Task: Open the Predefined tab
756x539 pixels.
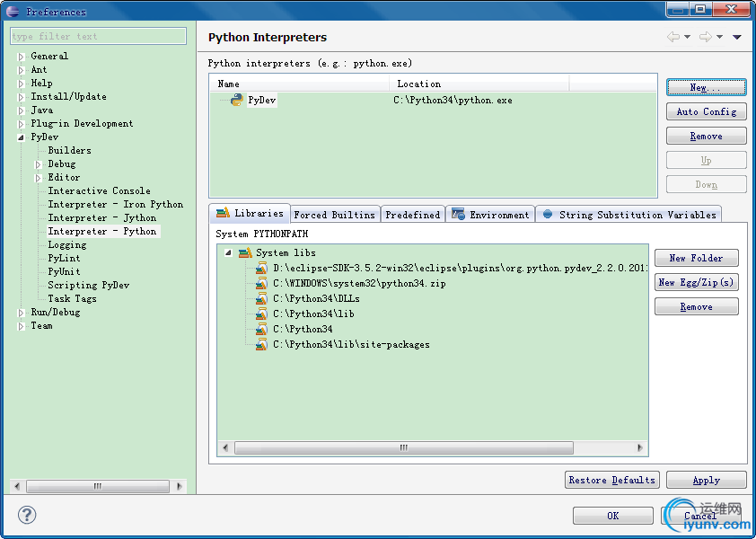Action: pos(413,215)
